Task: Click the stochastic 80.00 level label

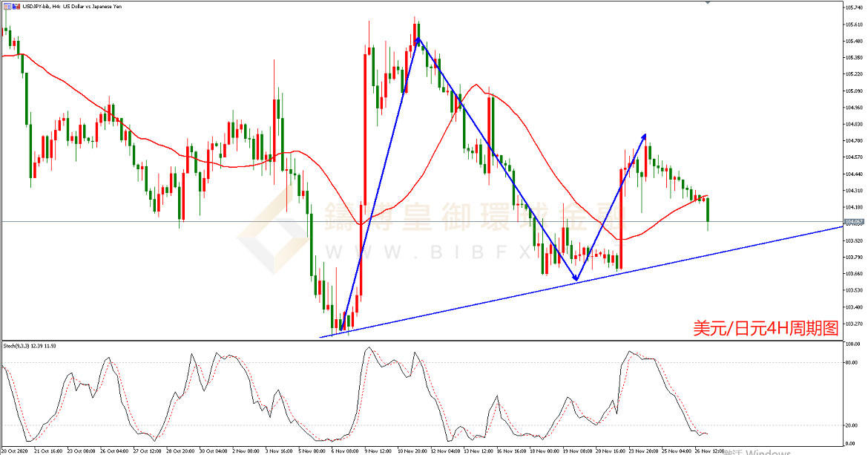Action: tap(852, 363)
